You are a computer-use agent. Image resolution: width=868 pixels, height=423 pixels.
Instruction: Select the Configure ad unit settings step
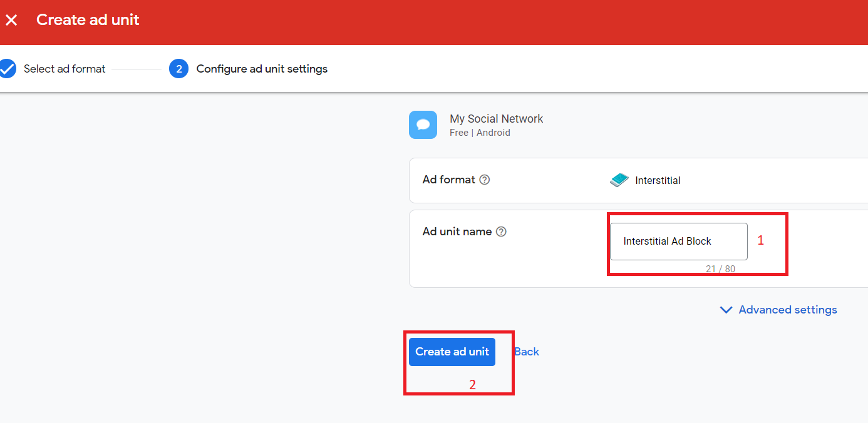(262, 69)
